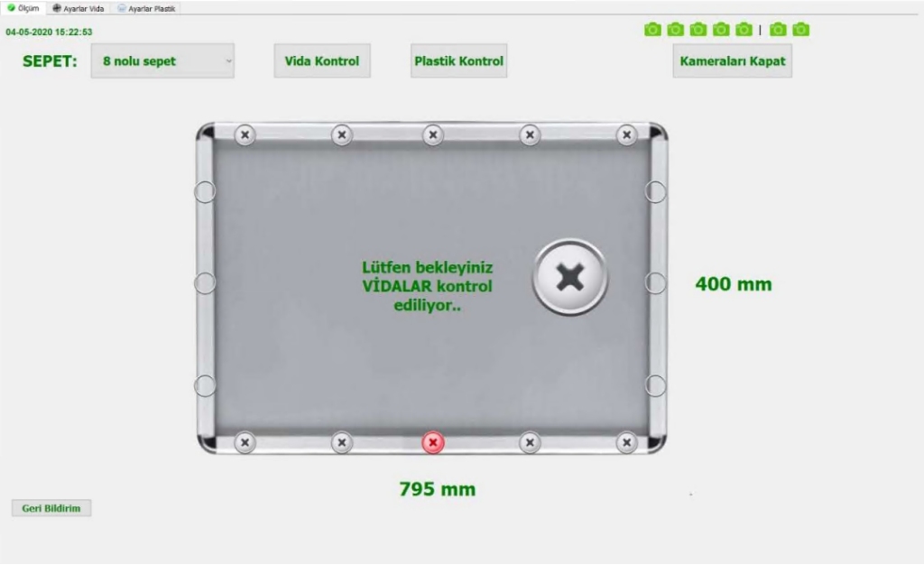Open the SEPET basket dropdown
This screenshot has width=924, height=565.
[162, 60]
